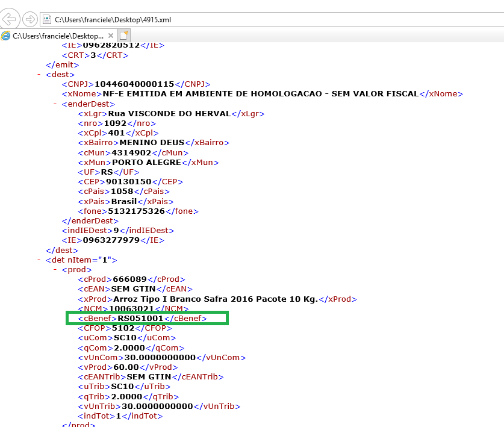
Task: Click the Internet Explorer icon on the tab
Action: (x=5, y=36)
